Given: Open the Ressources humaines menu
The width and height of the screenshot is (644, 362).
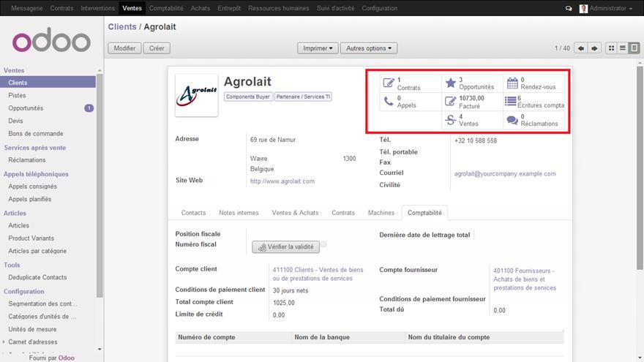Looking at the screenshot, I should (279, 8).
